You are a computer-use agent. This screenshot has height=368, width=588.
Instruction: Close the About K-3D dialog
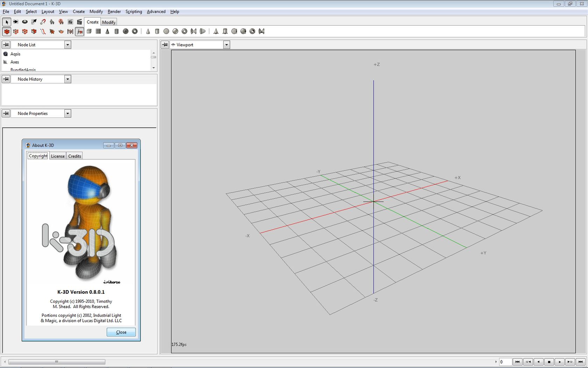tap(121, 332)
